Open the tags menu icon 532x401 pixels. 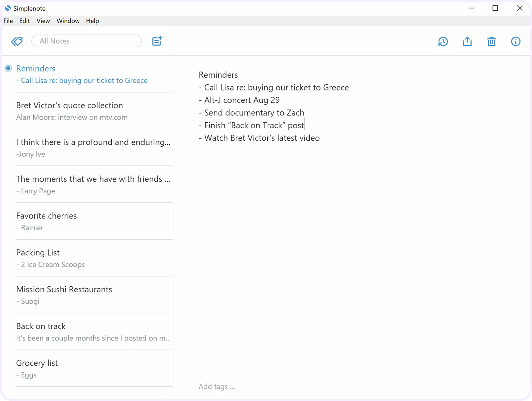tap(17, 41)
